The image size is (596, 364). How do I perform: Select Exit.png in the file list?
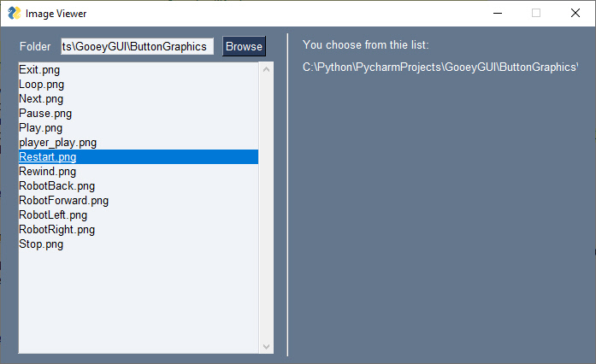(x=39, y=70)
